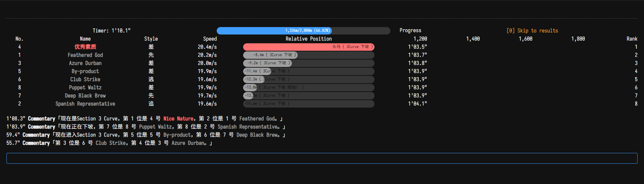Click the 59.4" commentary line
Screen dimensions: 644x184
click(146, 135)
